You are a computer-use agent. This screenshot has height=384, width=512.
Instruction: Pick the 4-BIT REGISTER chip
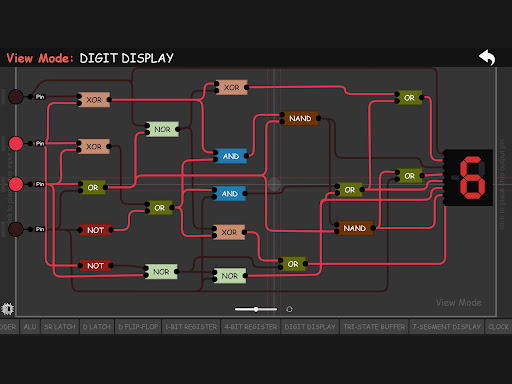(x=251, y=327)
